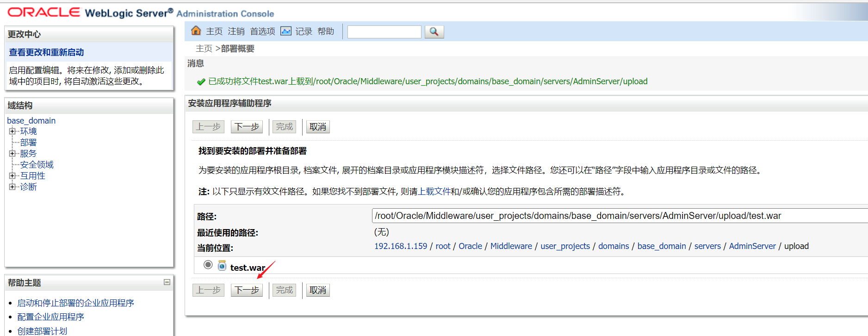868x336 pixels.
Task: Click 记录 in the toolbar
Action: (304, 31)
